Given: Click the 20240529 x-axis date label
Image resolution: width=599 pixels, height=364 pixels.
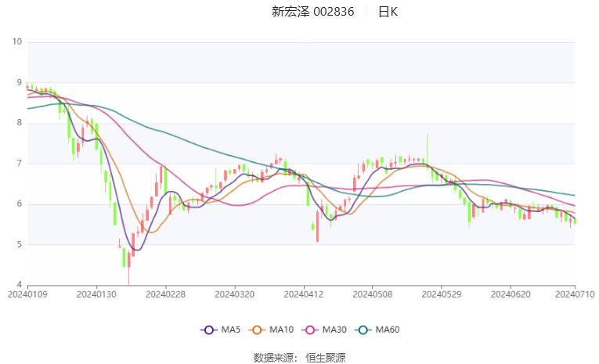Looking at the screenshot, I should click(x=442, y=294).
